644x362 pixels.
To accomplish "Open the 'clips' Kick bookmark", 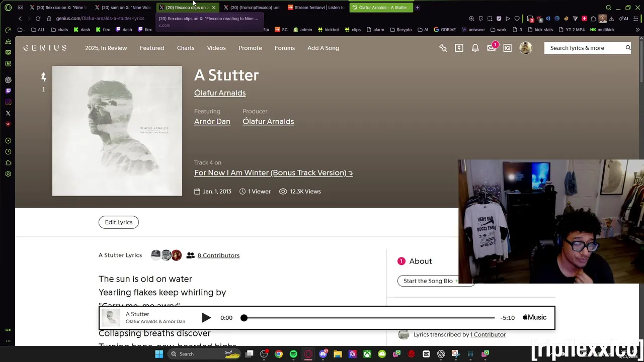I will tap(353, 30).
